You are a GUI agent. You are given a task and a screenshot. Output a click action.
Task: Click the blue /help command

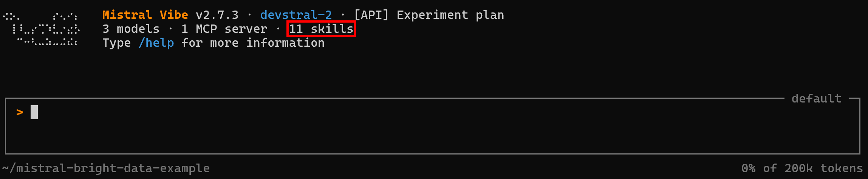point(156,43)
